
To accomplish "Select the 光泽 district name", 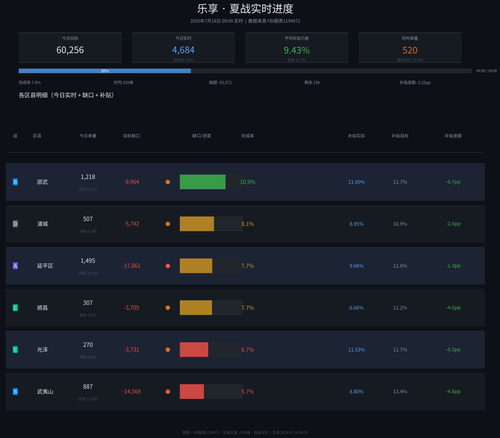I will pyautogui.click(x=42, y=350).
